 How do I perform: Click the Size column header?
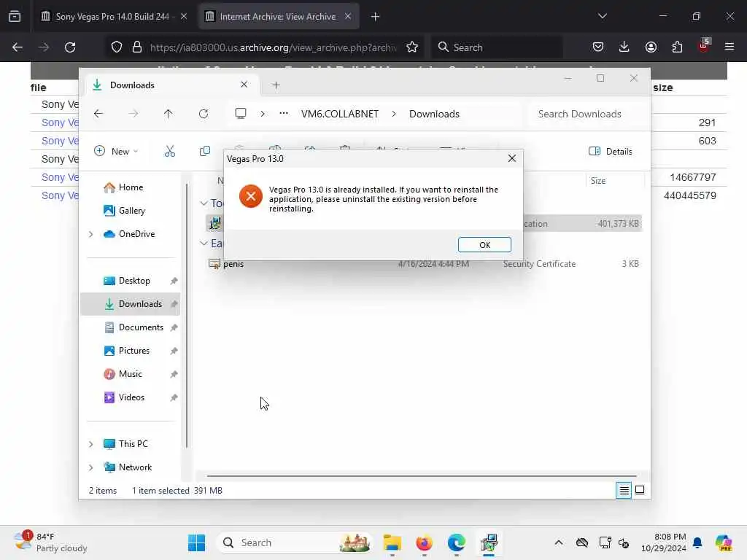(x=614, y=181)
